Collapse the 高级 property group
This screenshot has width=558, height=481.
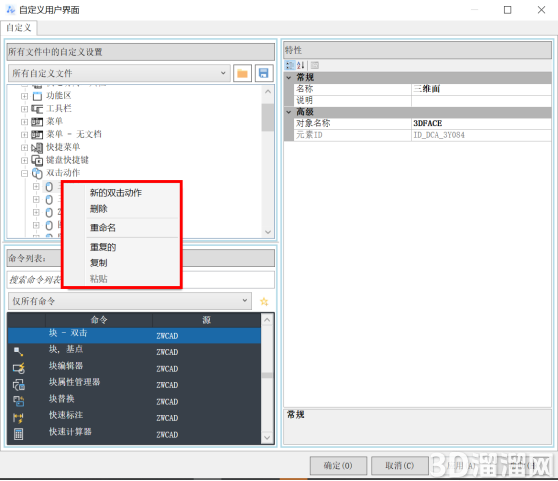point(289,112)
